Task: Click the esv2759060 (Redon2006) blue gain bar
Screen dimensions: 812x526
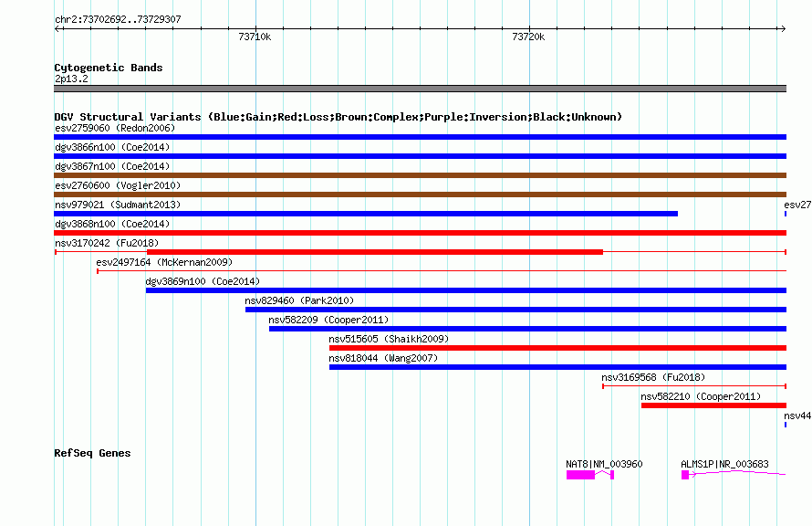Action: click(420, 137)
